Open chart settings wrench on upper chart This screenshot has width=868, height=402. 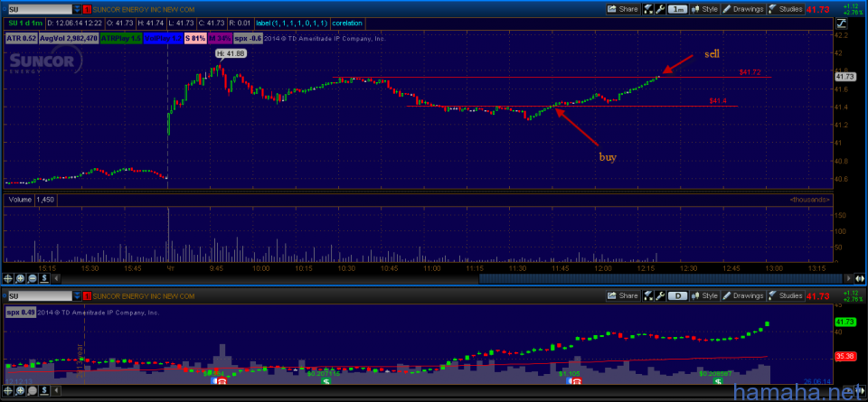pos(659,9)
